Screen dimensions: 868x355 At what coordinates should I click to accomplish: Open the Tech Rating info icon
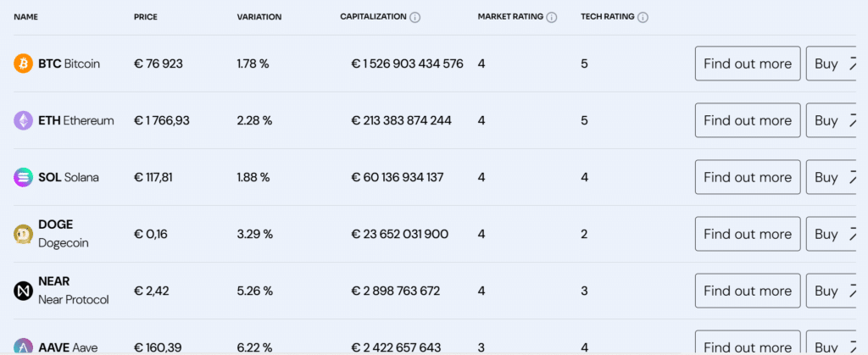tap(643, 17)
